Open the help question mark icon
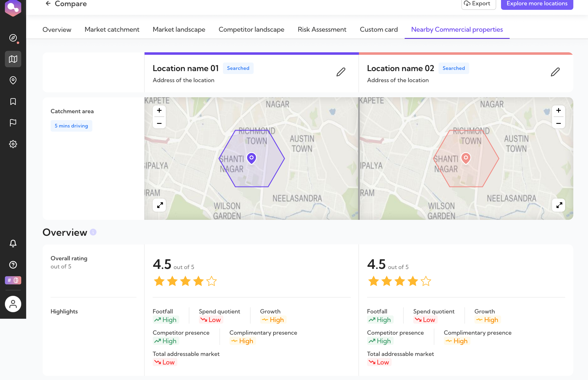Viewport: 588px width, 380px height. coord(13,265)
